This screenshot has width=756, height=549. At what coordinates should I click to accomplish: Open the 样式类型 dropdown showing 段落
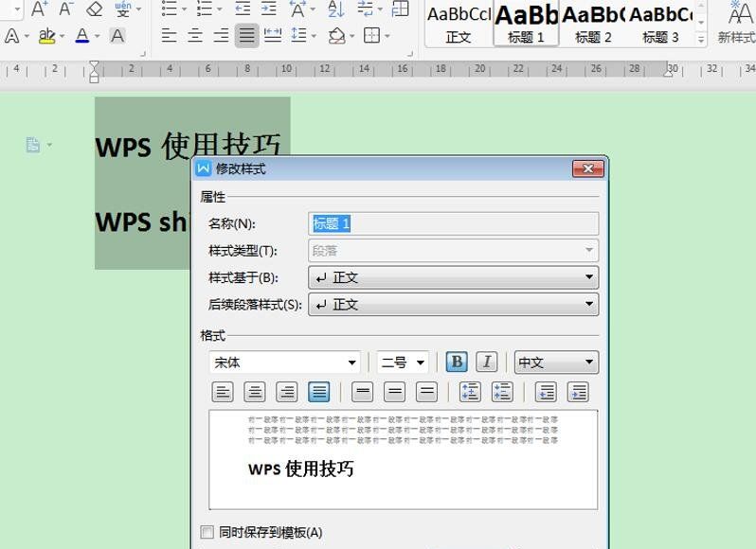point(453,251)
